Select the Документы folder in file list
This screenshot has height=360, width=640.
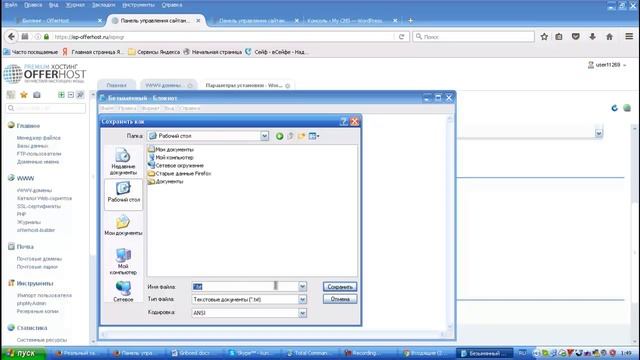pos(165,182)
